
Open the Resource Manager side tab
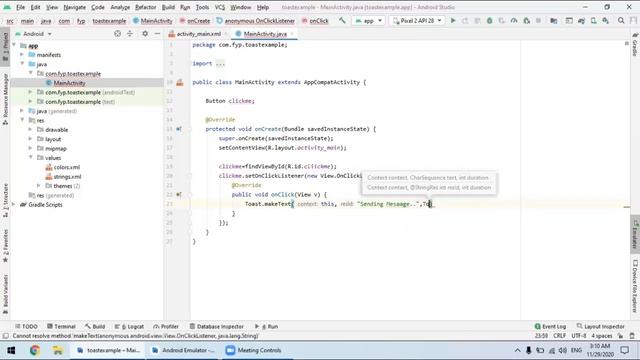click(x=5, y=99)
